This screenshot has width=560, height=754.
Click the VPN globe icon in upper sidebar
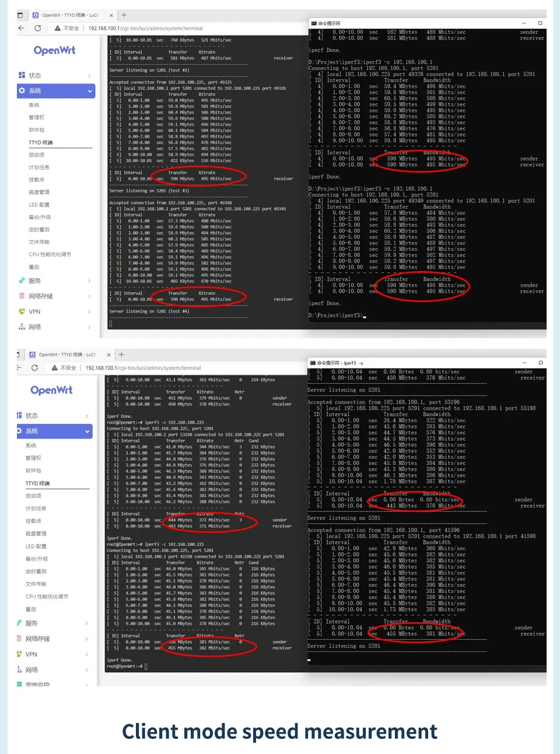coord(22,311)
